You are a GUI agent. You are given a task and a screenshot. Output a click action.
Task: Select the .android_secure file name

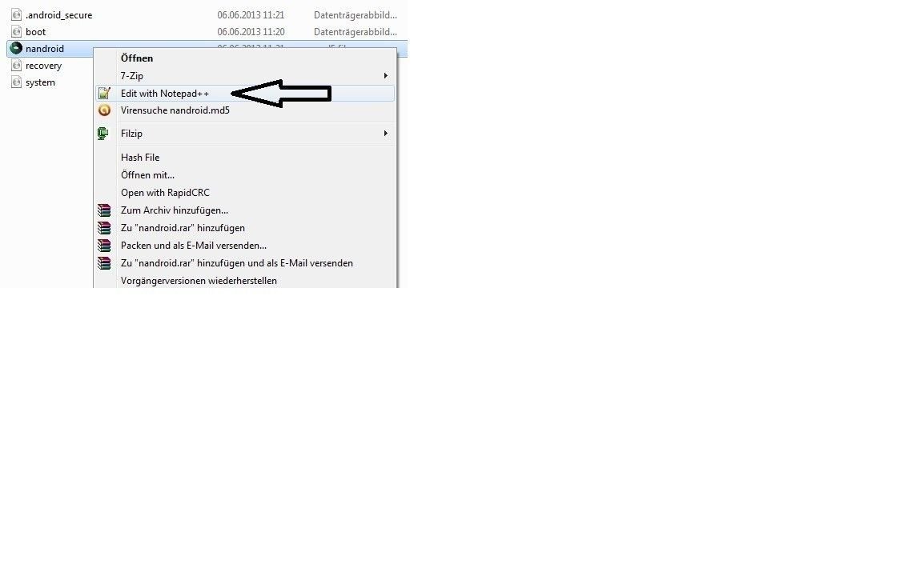point(59,15)
